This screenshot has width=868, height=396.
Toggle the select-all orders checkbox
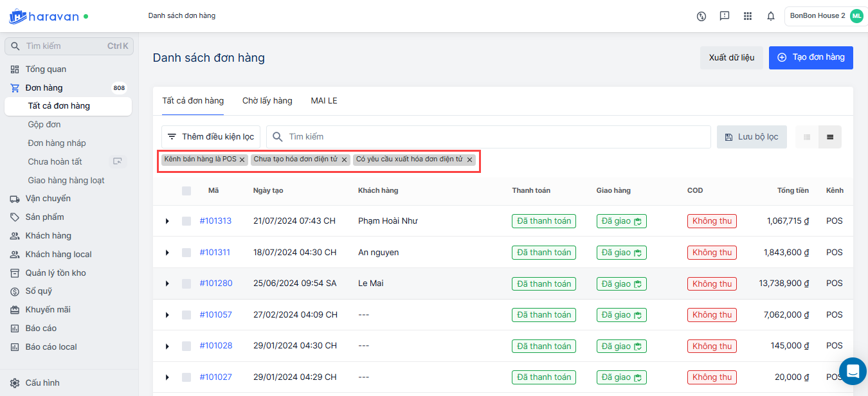186,190
